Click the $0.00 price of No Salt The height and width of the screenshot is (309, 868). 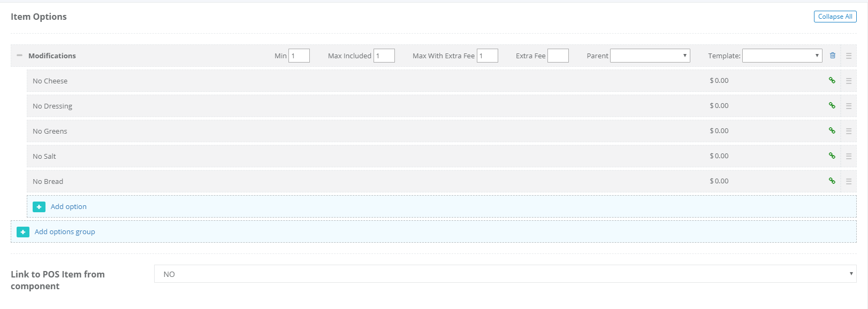point(719,156)
